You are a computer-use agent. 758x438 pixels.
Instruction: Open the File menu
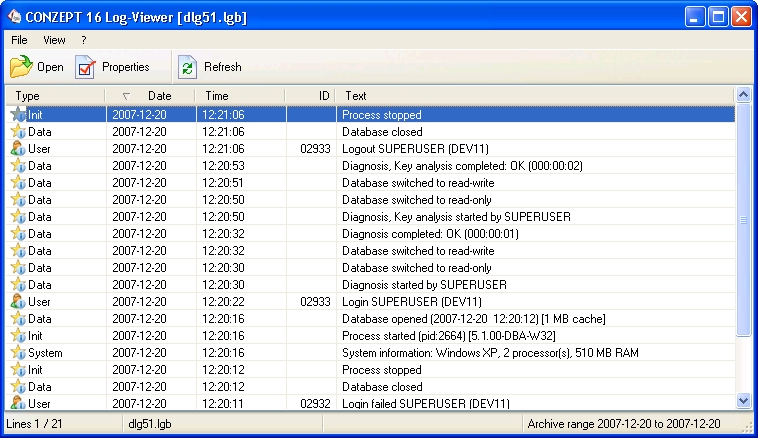[x=19, y=40]
